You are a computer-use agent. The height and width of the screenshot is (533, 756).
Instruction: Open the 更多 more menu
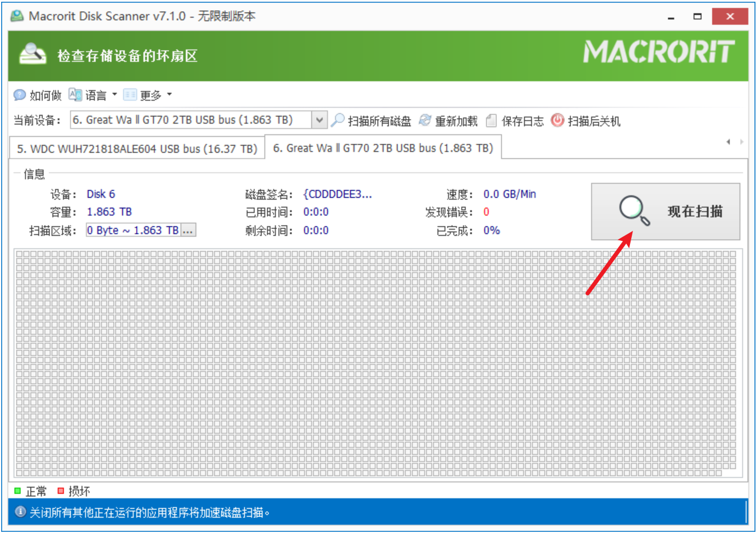pos(147,95)
